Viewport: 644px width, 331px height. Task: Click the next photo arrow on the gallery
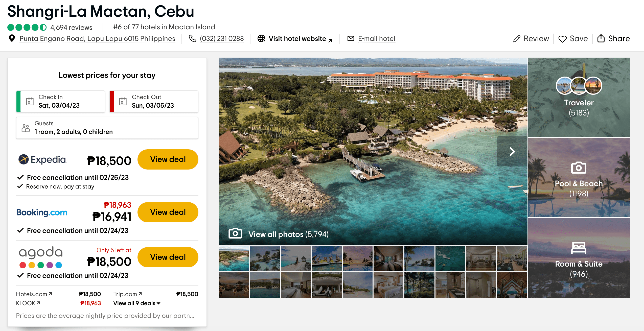[513, 151]
